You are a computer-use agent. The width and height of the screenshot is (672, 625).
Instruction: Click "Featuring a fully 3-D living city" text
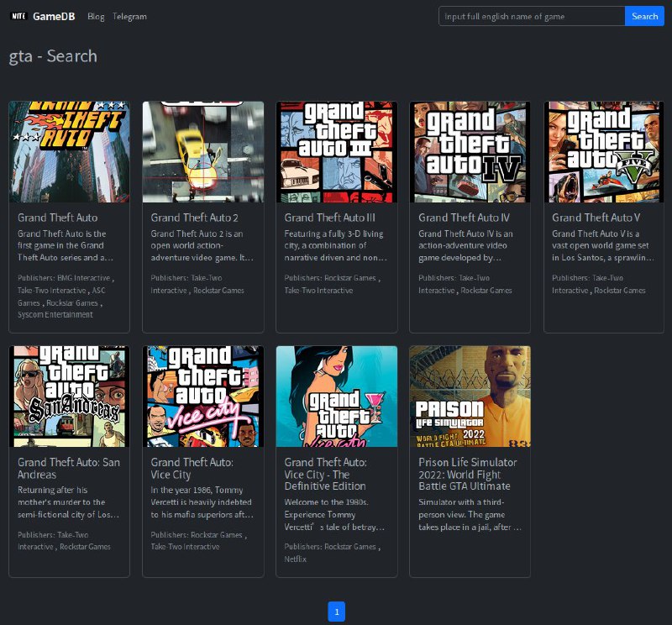pyautogui.click(x=335, y=245)
